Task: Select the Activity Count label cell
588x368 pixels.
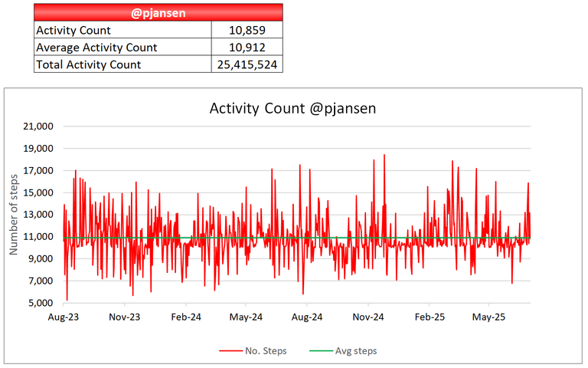Action: [122, 30]
